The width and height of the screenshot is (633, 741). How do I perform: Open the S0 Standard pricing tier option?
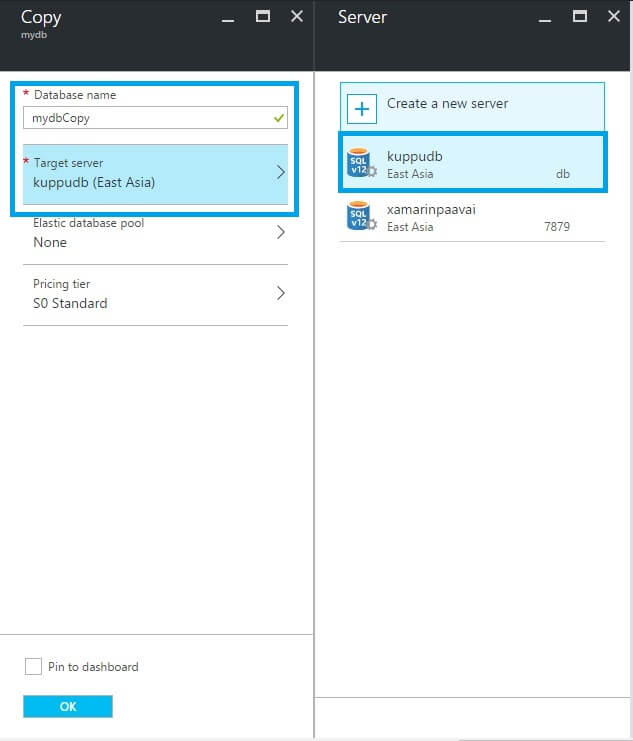tap(70, 303)
